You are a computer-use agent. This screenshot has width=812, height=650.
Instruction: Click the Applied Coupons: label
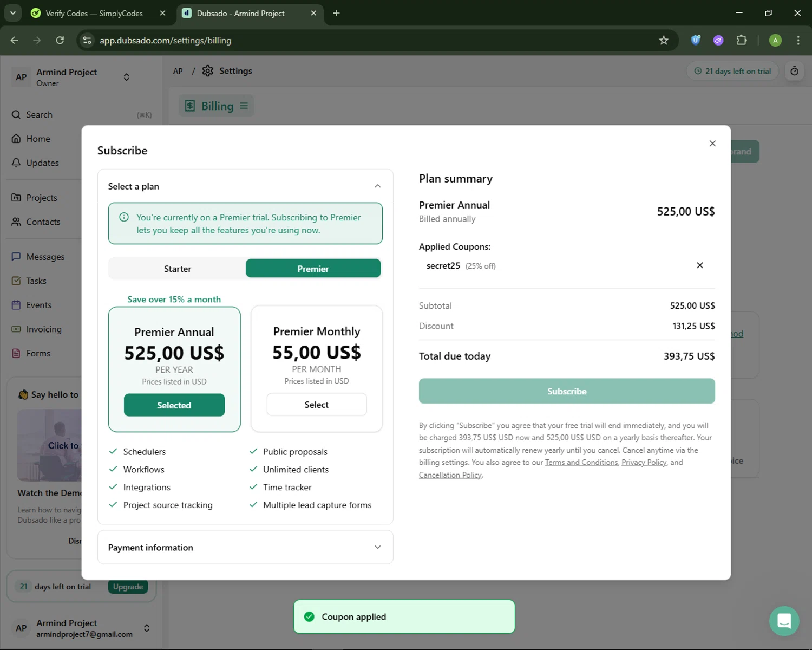pos(455,247)
